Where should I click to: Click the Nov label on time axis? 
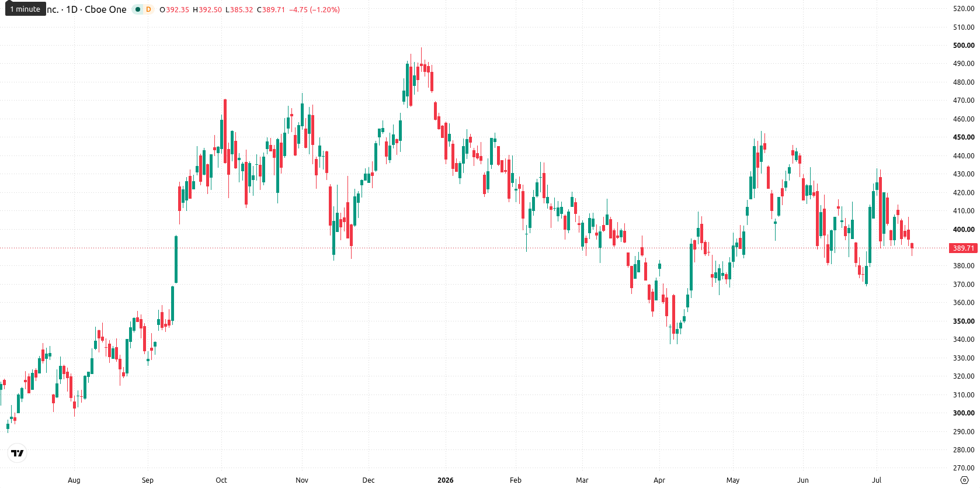pyautogui.click(x=302, y=480)
